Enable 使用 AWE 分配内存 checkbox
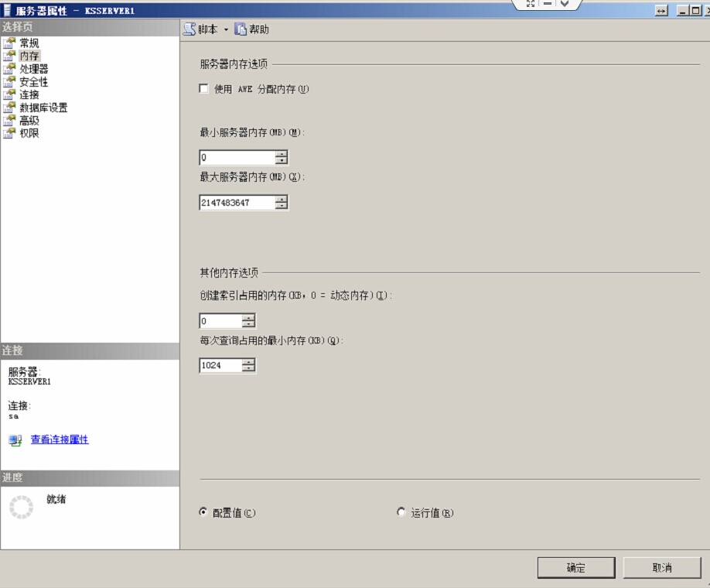Image resolution: width=710 pixels, height=588 pixels. point(203,88)
